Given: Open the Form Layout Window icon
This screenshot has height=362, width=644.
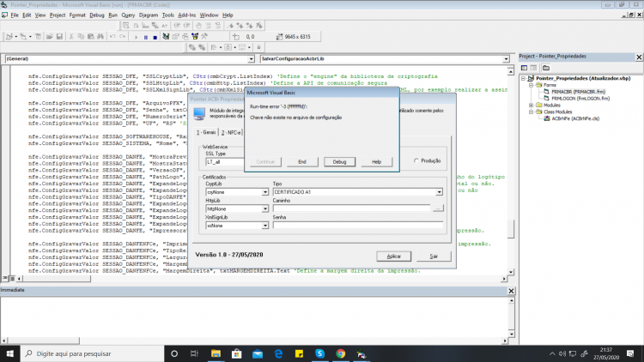Looking at the screenshot, I should tap(185, 37).
